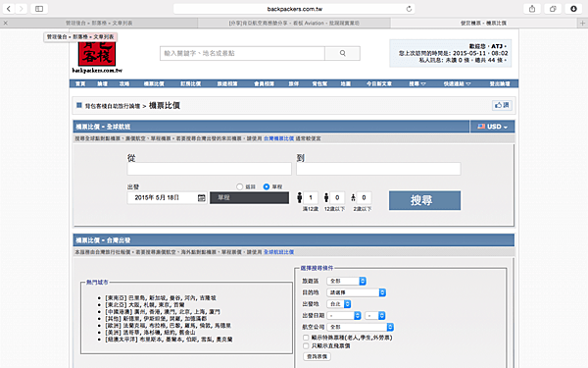Click the big blue 搜尋 search button
Screen dimensions: 588x368
pyautogui.click(x=424, y=200)
